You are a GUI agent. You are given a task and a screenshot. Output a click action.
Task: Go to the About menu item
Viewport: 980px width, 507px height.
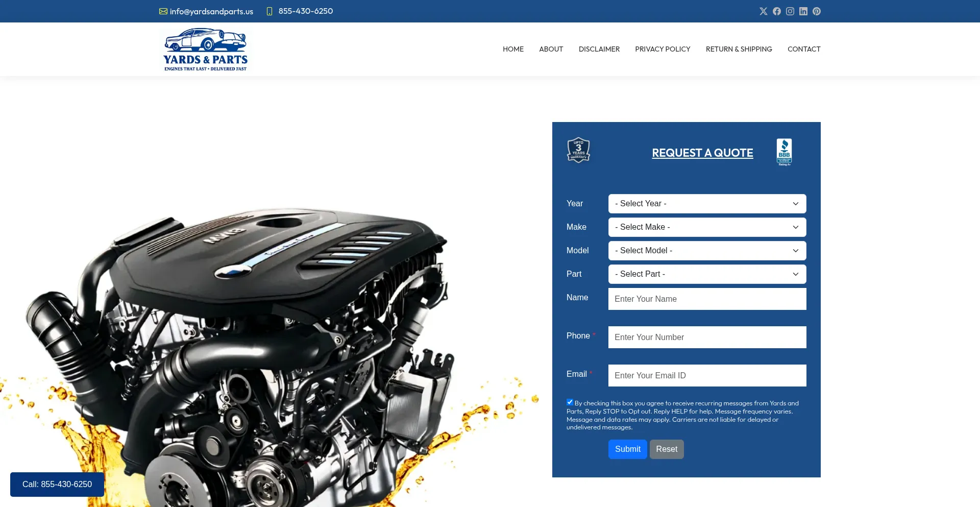click(x=551, y=49)
